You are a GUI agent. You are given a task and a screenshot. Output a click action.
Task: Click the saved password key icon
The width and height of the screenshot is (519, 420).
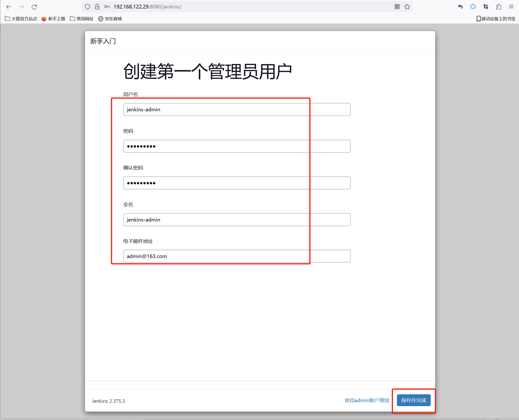click(x=107, y=7)
